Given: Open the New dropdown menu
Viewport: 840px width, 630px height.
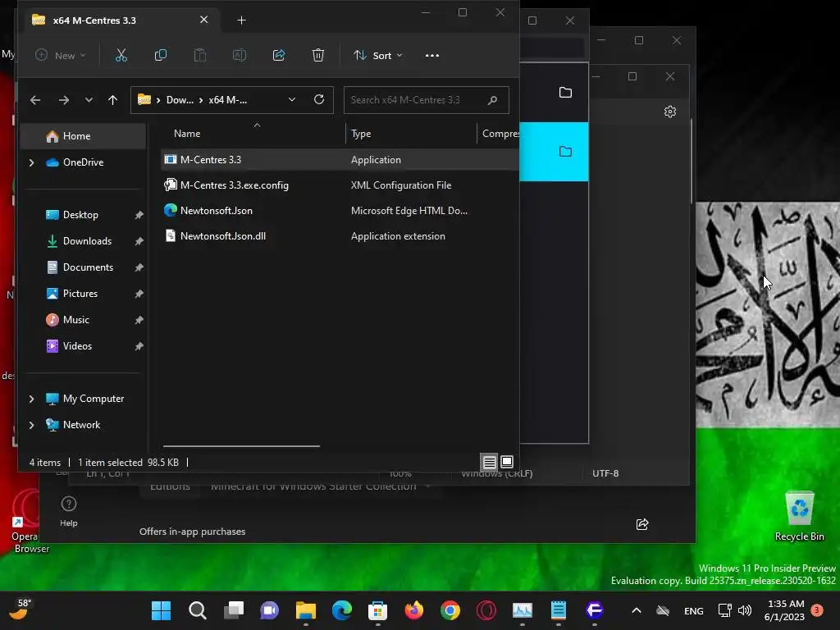Looking at the screenshot, I should coord(60,55).
